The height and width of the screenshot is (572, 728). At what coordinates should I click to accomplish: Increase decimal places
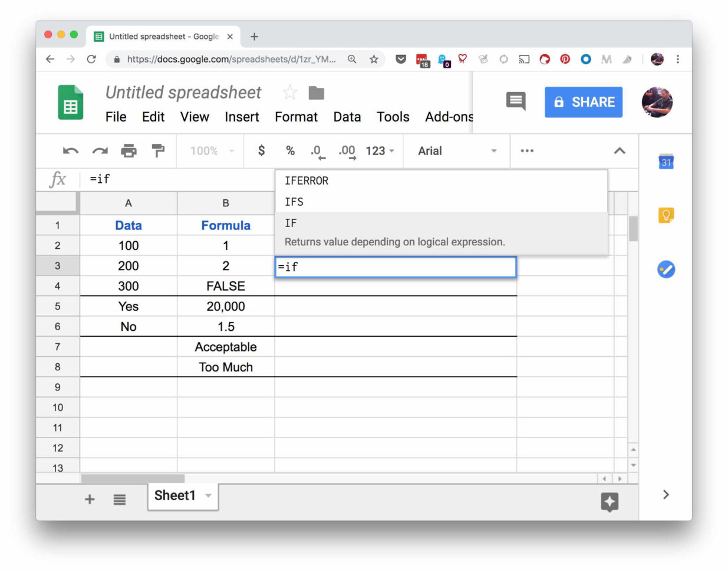pos(347,150)
